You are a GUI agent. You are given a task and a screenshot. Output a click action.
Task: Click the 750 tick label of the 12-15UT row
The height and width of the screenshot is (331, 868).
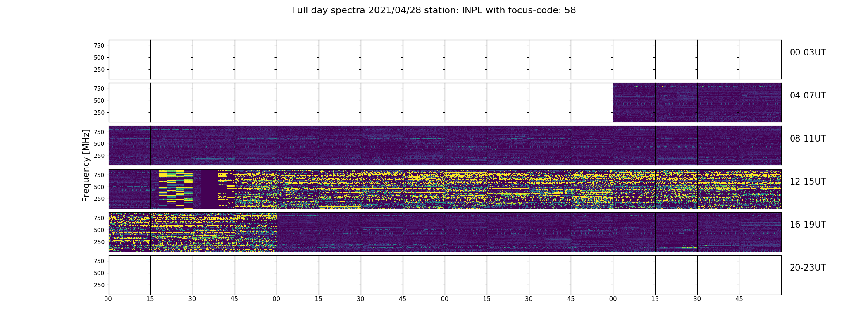[x=99, y=175]
